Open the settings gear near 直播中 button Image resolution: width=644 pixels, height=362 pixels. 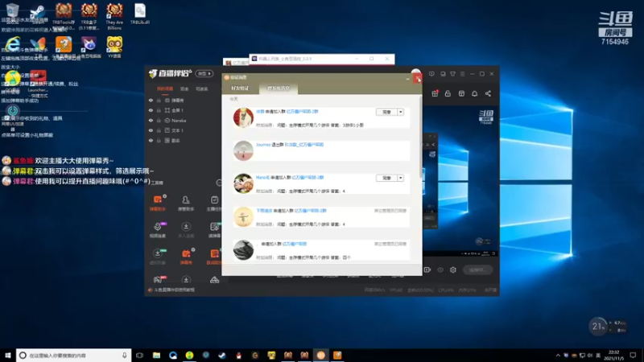click(453, 270)
